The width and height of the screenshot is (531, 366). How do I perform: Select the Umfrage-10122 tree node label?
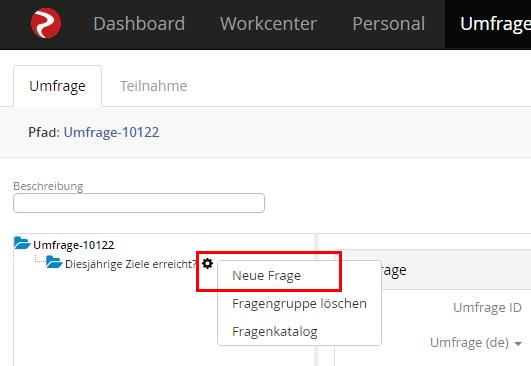pos(74,245)
